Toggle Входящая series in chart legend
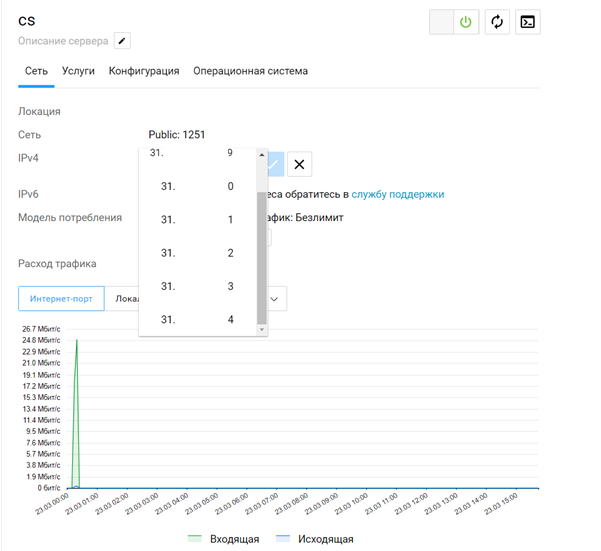 click(x=224, y=539)
